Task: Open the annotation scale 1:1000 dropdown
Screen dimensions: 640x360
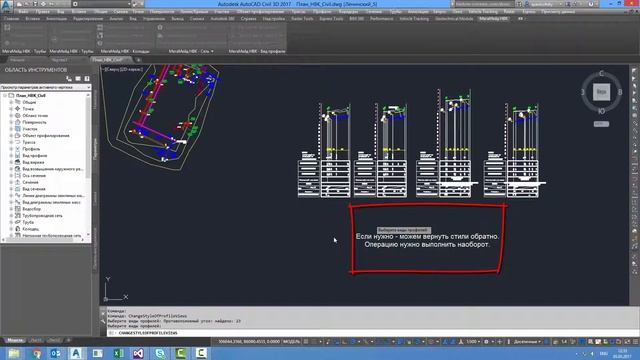Action: 473,342
